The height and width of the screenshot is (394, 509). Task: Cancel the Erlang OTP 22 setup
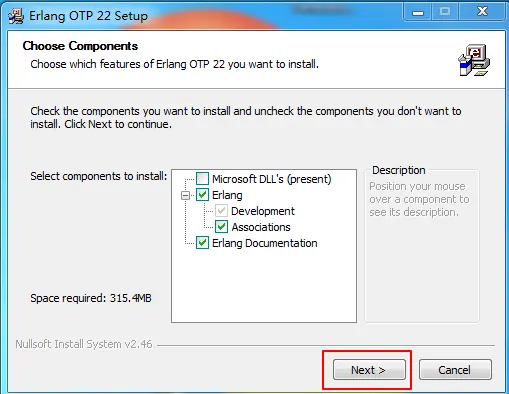click(x=455, y=370)
